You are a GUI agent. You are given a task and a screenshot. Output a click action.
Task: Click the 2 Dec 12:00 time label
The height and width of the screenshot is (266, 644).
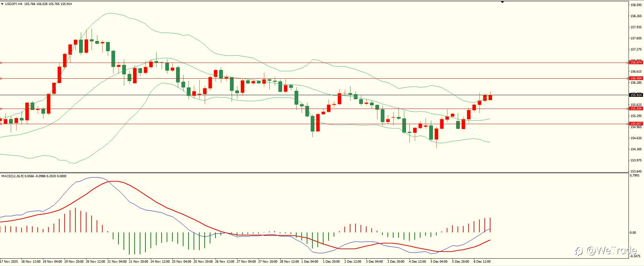click(x=353, y=262)
